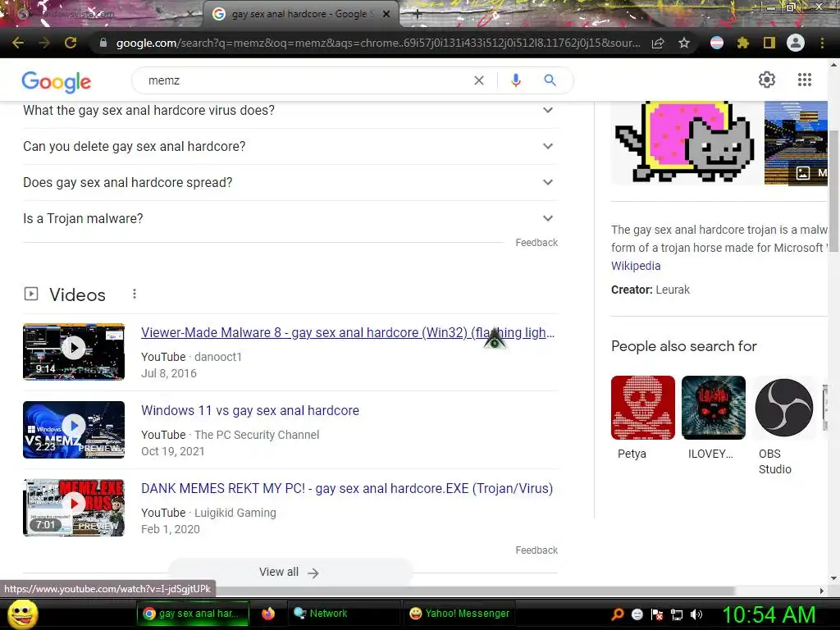Open Google quick settings gear

coord(767,80)
